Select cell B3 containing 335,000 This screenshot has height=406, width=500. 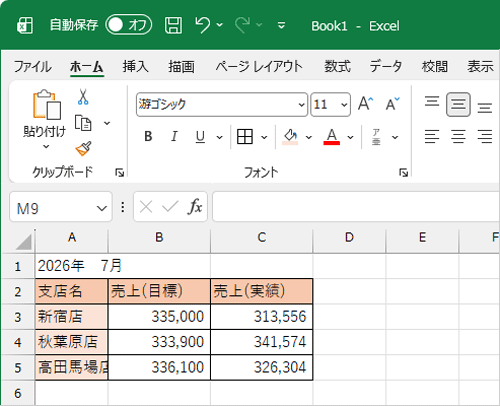point(159,317)
